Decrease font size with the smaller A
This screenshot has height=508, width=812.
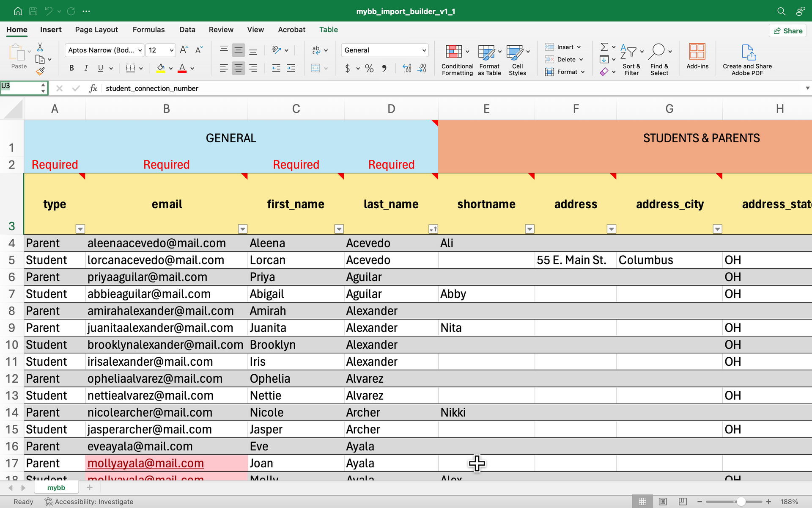coord(199,50)
